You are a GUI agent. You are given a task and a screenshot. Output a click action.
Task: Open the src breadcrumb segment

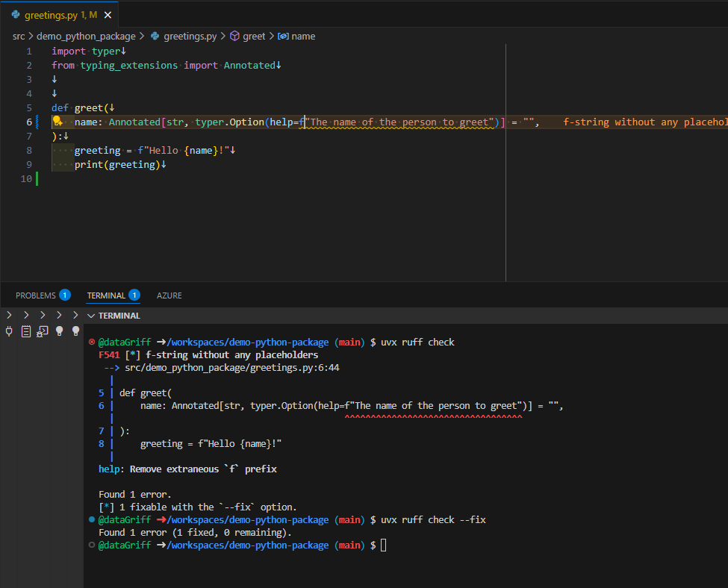click(x=19, y=37)
